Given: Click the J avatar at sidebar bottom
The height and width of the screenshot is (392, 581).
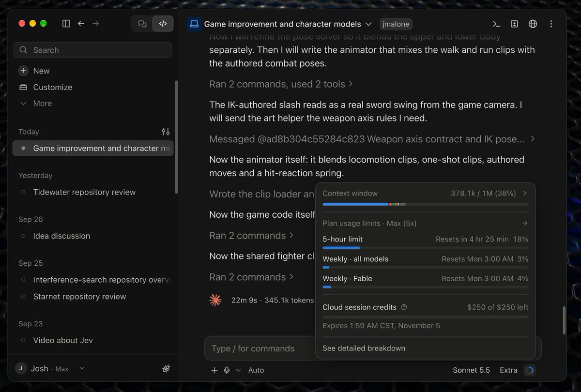Looking at the screenshot, I should 20,368.
